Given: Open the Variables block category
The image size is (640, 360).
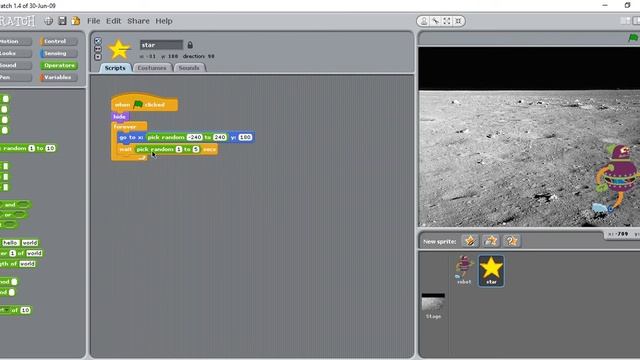Looking at the screenshot, I should pyautogui.click(x=58, y=77).
